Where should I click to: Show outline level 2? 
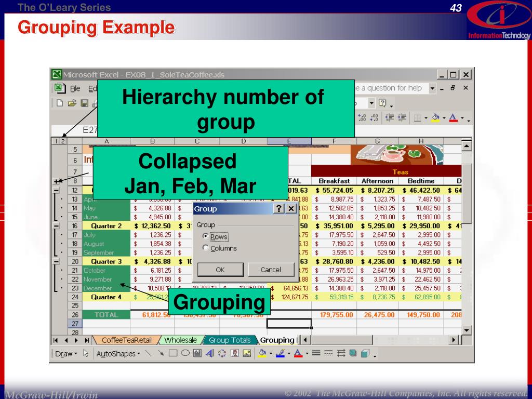63,141
